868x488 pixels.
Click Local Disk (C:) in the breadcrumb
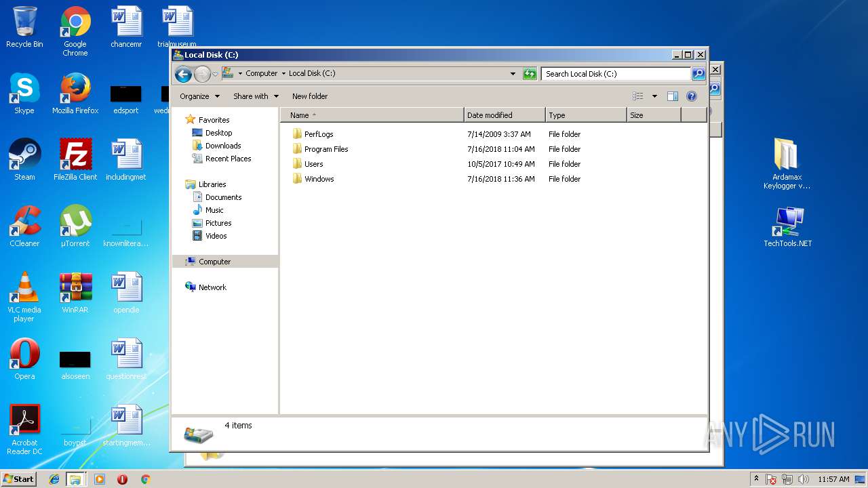(x=312, y=73)
